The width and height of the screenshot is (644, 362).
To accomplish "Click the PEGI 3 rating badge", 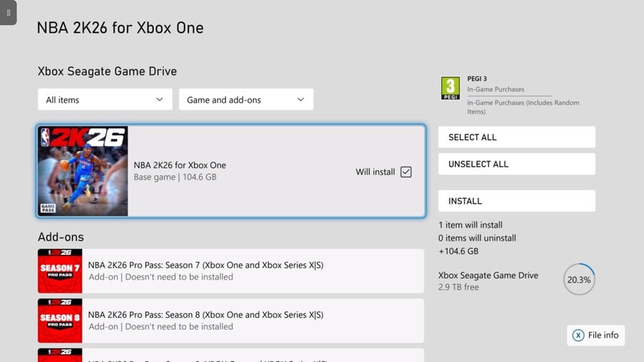I will click(x=450, y=88).
